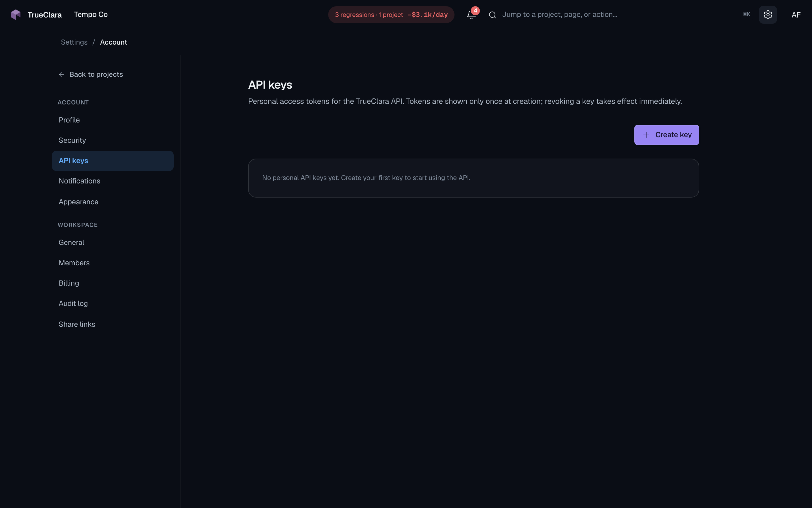Open the AF user avatar menu
The image size is (812, 508).
pos(796,15)
